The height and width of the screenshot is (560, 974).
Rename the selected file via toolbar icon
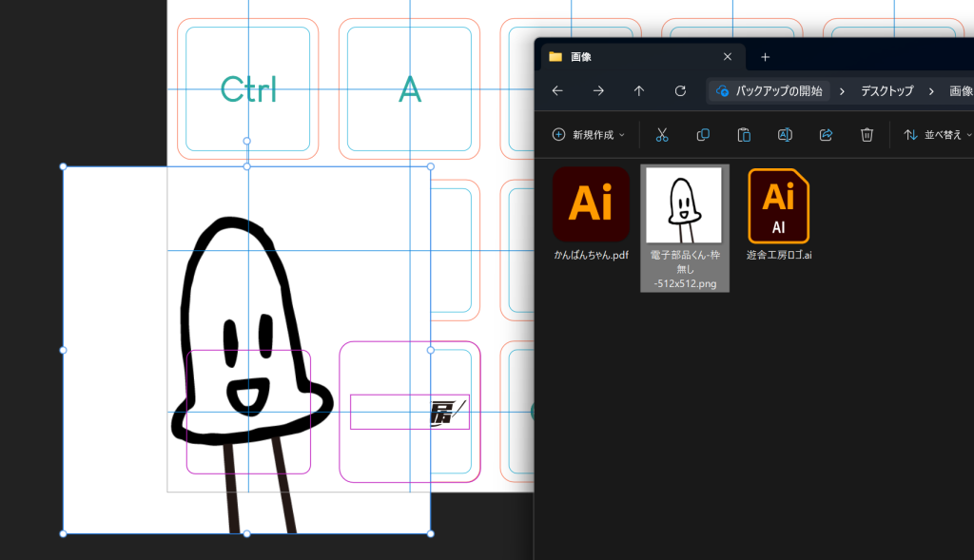coord(785,135)
